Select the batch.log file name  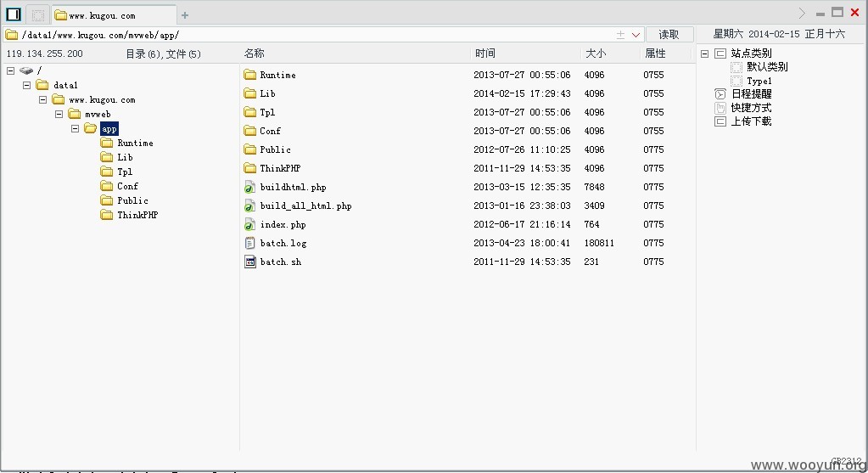click(283, 243)
